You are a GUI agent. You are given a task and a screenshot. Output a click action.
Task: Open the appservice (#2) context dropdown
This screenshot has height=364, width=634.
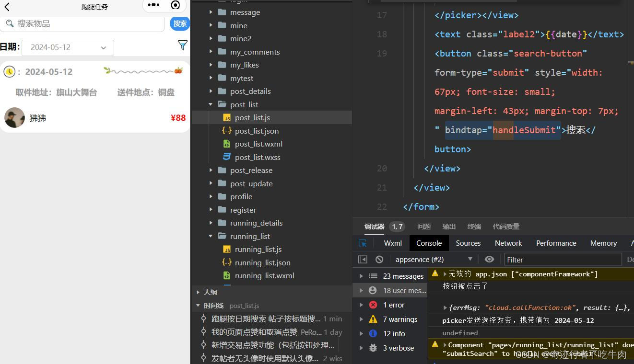(x=434, y=260)
